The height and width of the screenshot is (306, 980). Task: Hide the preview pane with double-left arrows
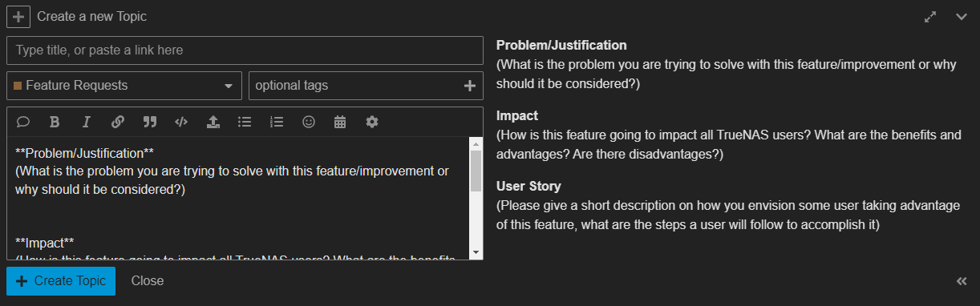(x=962, y=280)
